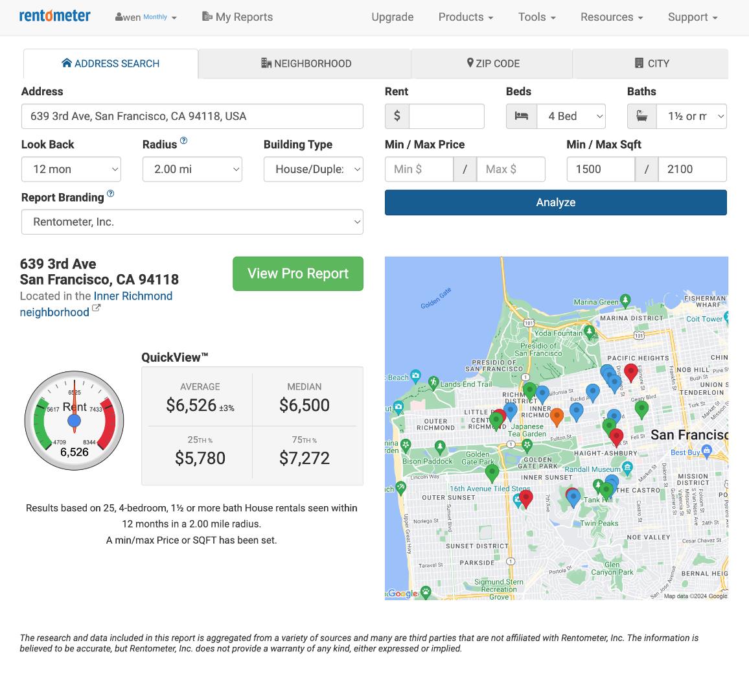
Task: Click the Report Branding help icon
Action: coord(110,194)
